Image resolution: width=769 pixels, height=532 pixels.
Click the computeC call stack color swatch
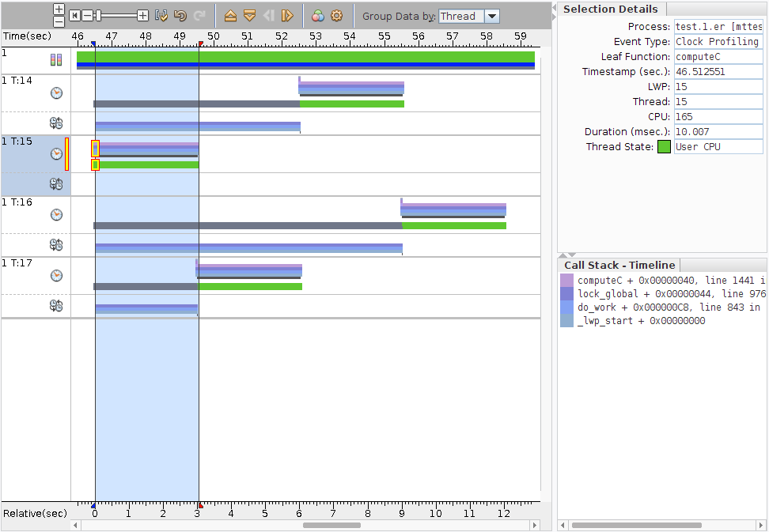(566, 280)
